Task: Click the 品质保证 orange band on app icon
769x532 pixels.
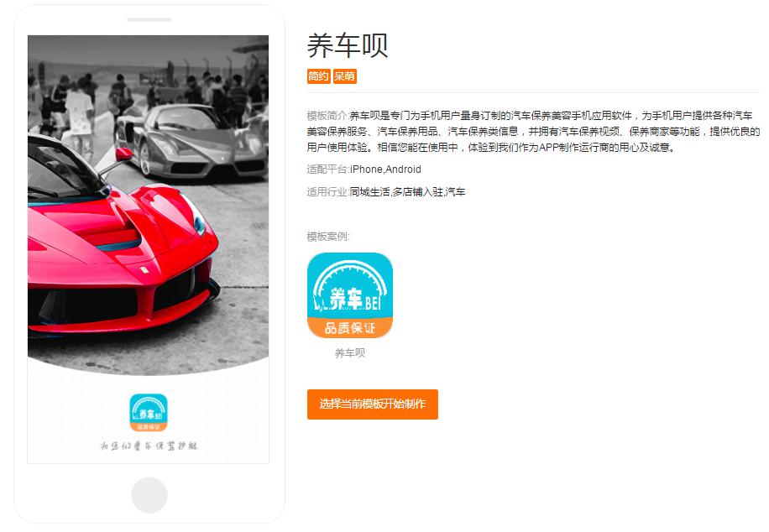Action: point(350,327)
